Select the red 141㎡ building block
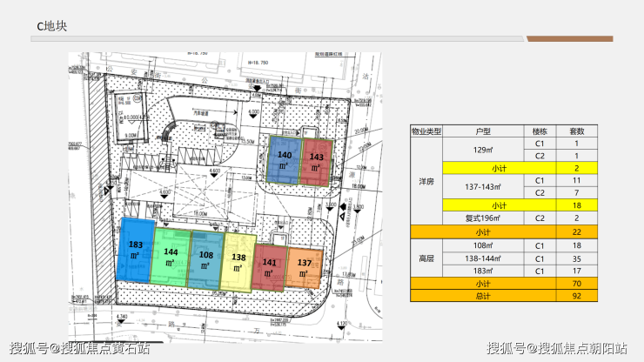This screenshot has height=362, width=644. click(269, 267)
